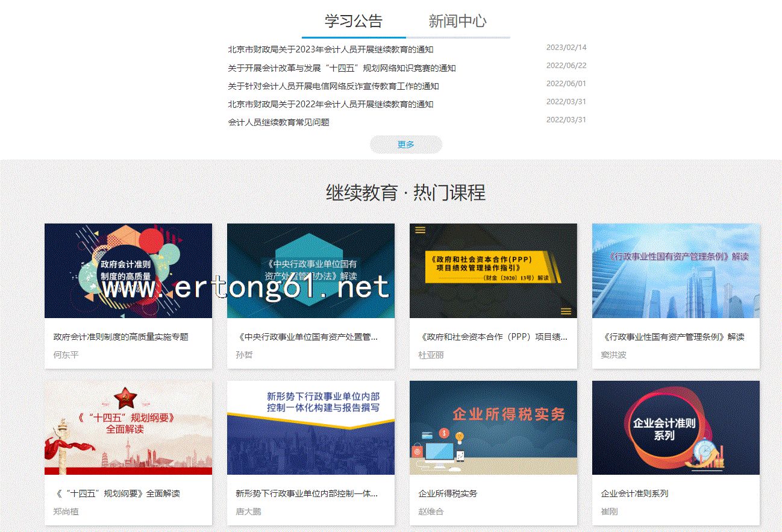Open the 新形势下行政事业单位内部控制 course thumbnail
Viewport: 782px width, 532px height.
(311, 427)
